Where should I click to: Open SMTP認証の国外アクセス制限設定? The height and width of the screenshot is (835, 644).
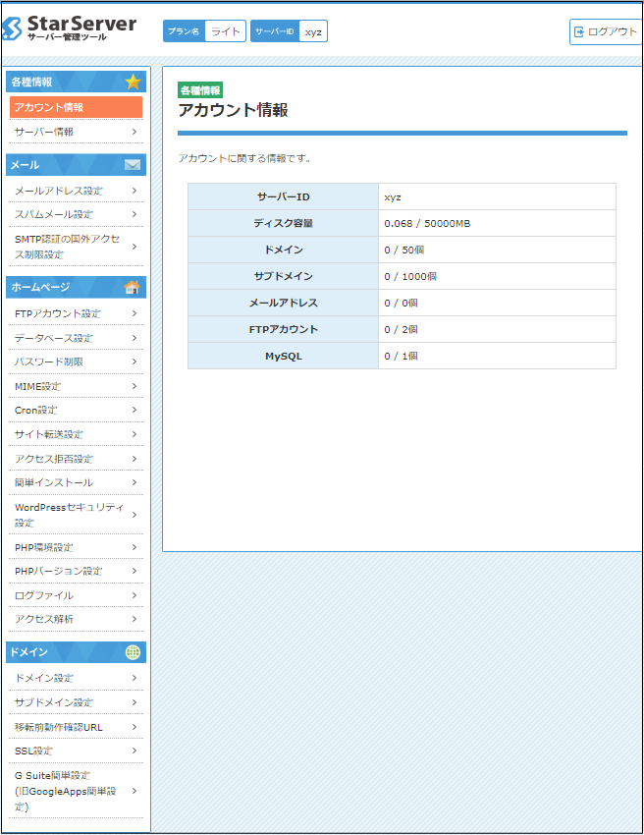[77, 247]
